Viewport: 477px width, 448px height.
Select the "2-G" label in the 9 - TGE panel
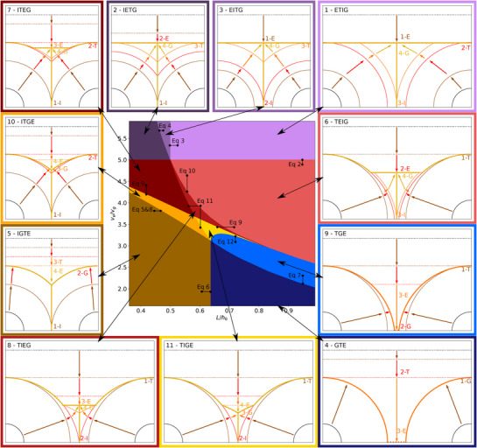pos(405,326)
